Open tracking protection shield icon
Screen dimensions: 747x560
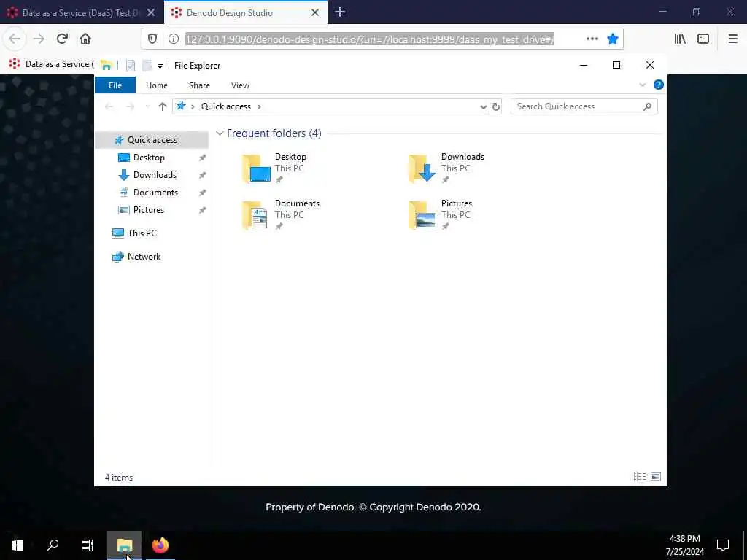point(152,39)
